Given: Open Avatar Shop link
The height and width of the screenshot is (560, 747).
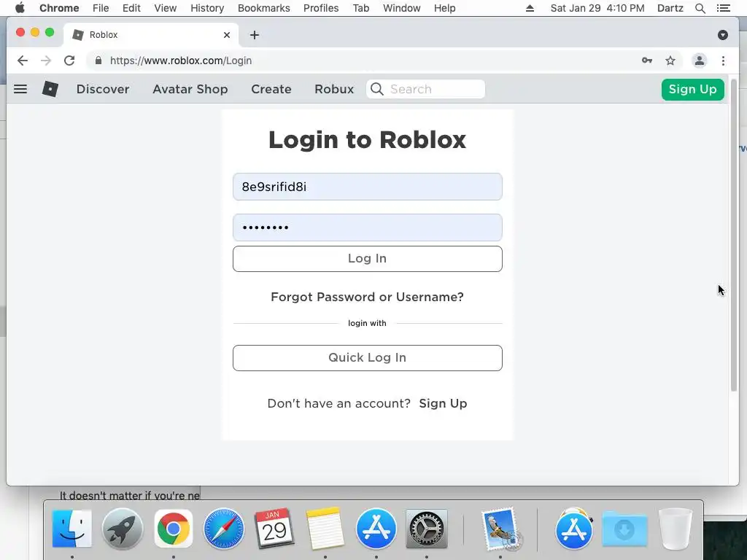Looking at the screenshot, I should (x=190, y=89).
